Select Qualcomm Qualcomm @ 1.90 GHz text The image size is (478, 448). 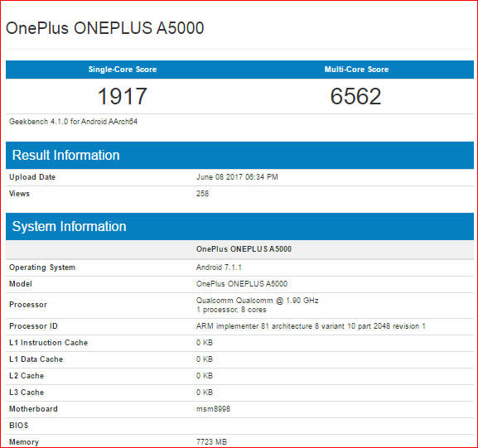point(258,301)
